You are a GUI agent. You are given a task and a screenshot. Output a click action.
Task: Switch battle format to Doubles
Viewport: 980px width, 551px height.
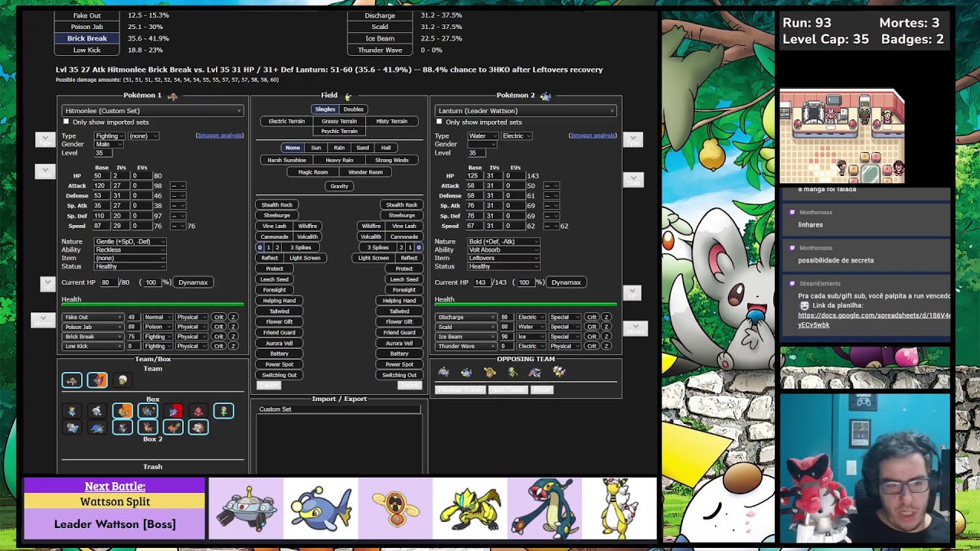[x=354, y=109]
